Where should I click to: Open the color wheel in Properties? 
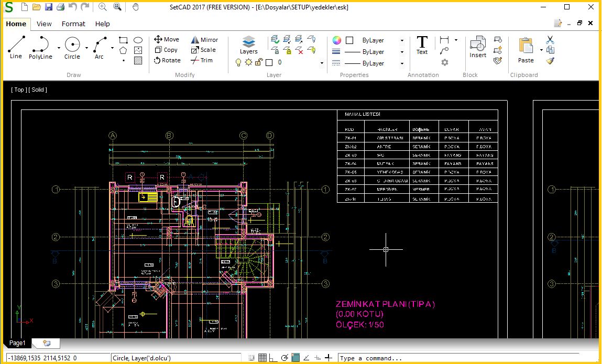coord(336,40)
